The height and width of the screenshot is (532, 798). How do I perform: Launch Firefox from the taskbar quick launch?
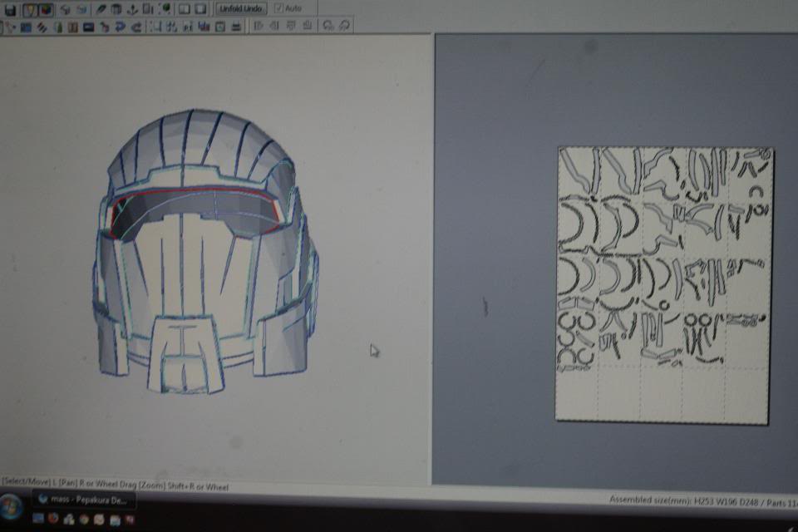pos(53,519)
